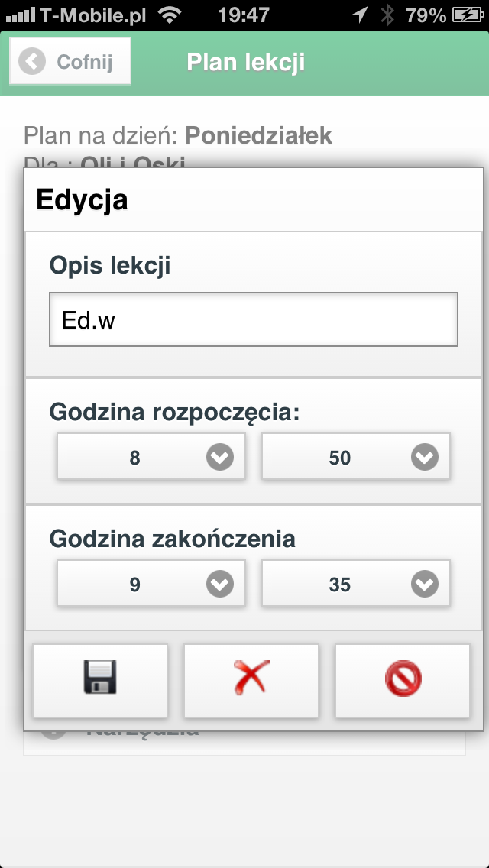Open start minutes dropdown showing 50

[x=356, y=457]
